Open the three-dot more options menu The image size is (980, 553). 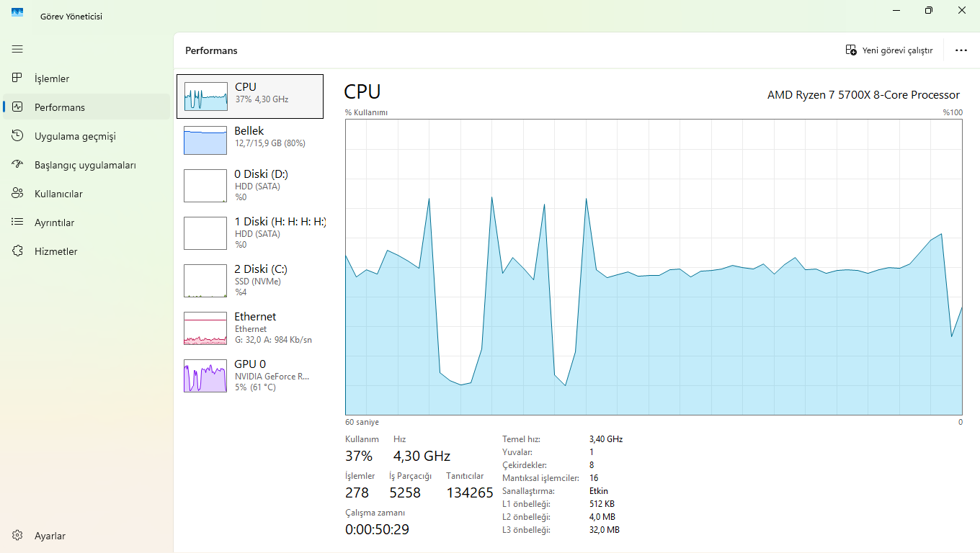point(961,50)
